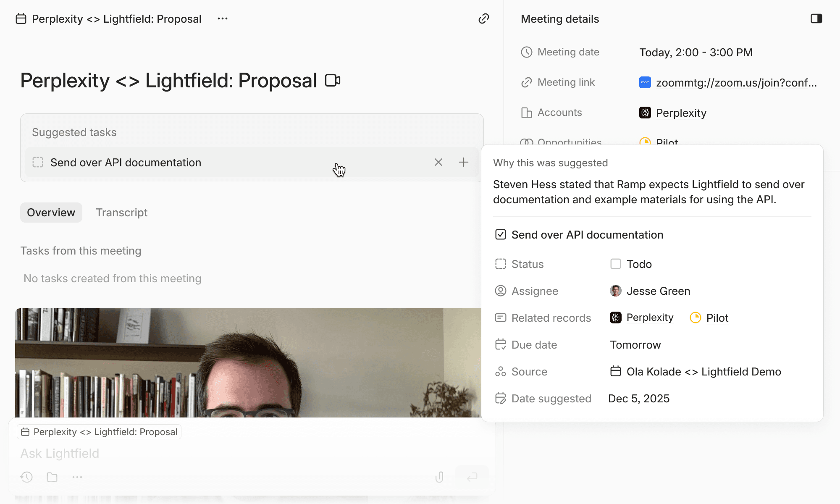Click the Ask Lightfield input field
This screenshot has width=840, height=504.
pyautogui.click(x=210, y=454)
